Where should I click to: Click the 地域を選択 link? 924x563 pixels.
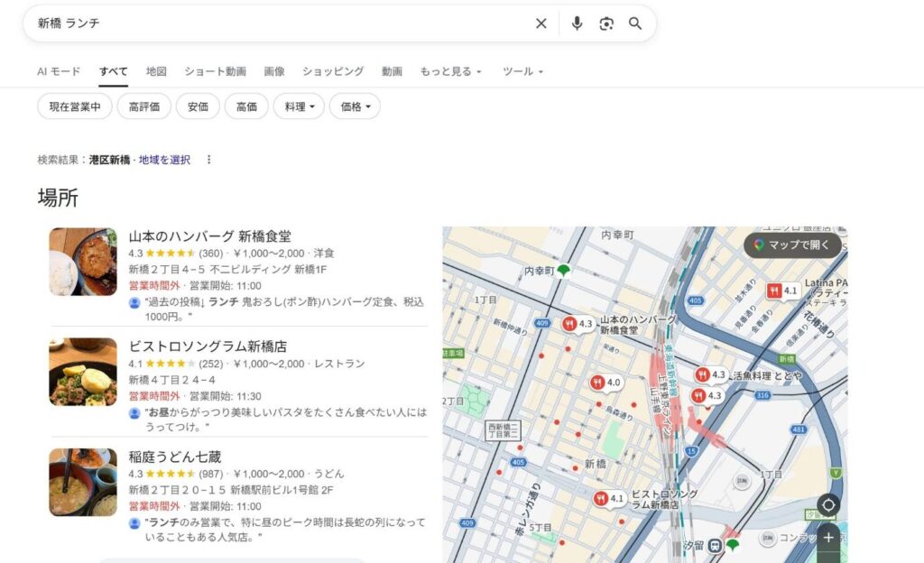[x=164, y=160]
